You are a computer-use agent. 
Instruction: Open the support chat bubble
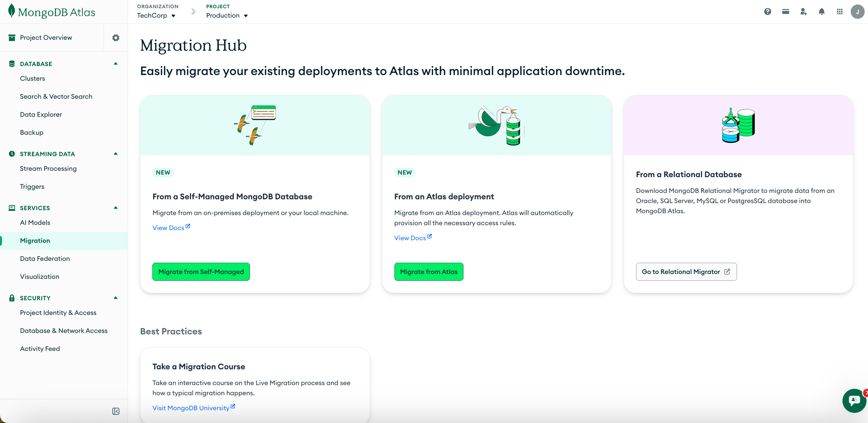(x=854, y=400)
